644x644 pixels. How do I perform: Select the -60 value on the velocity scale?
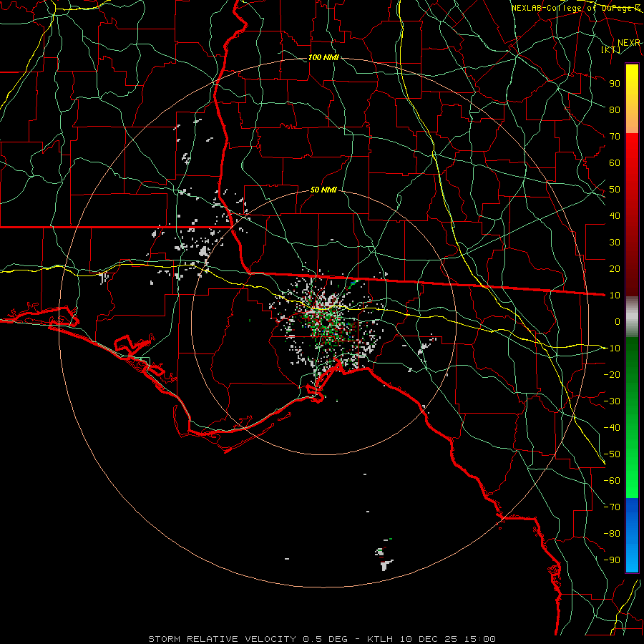tap(612, 481)
